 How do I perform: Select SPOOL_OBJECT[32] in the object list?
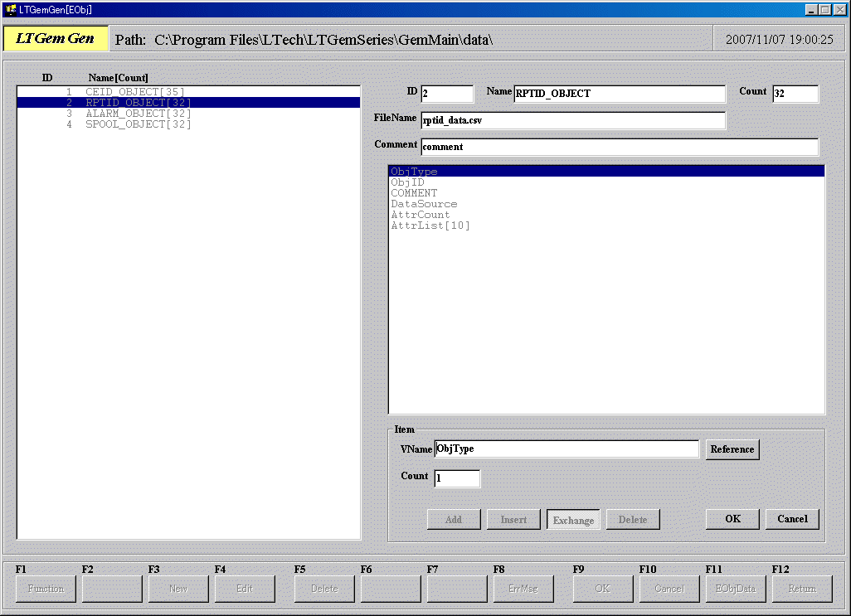(x=139, y=124)
